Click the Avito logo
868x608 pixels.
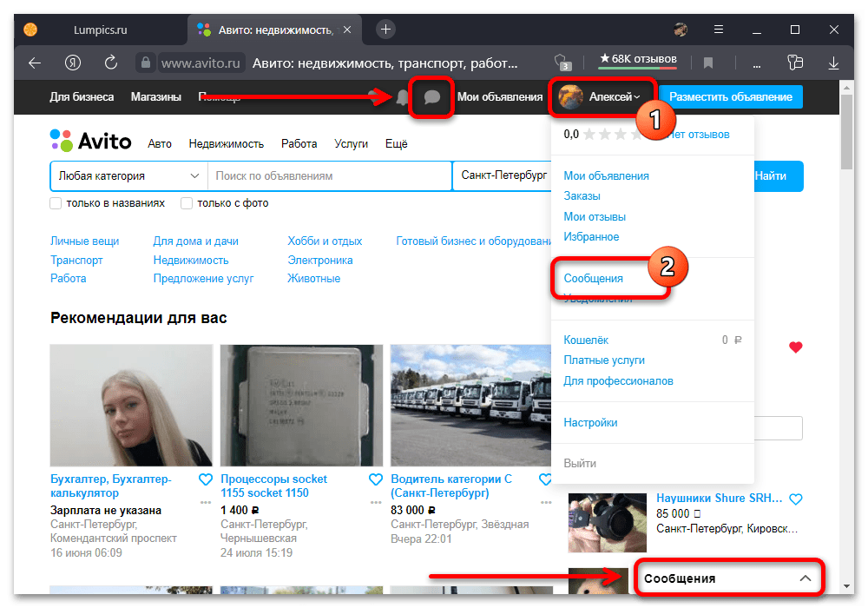click(91, 141)
